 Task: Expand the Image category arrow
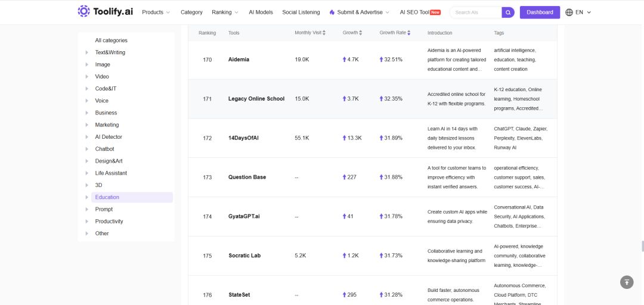(x=86, y=64)
